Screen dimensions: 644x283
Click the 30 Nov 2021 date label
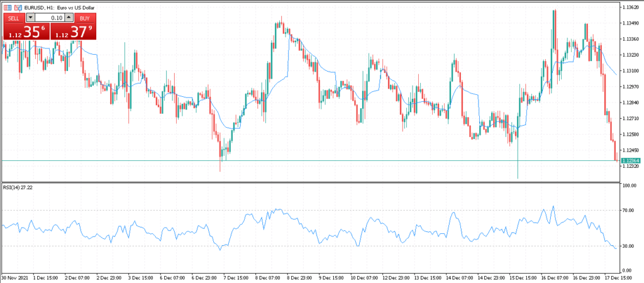pos(15,277)
